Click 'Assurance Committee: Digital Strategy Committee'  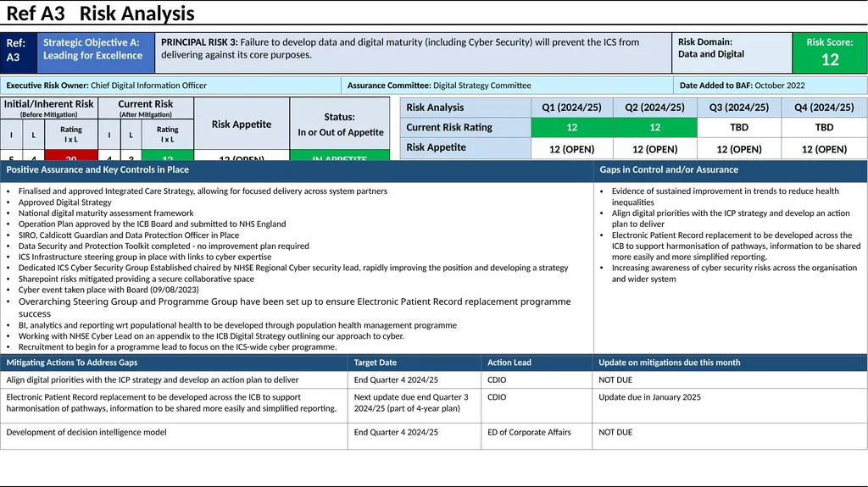pos(439,86)
